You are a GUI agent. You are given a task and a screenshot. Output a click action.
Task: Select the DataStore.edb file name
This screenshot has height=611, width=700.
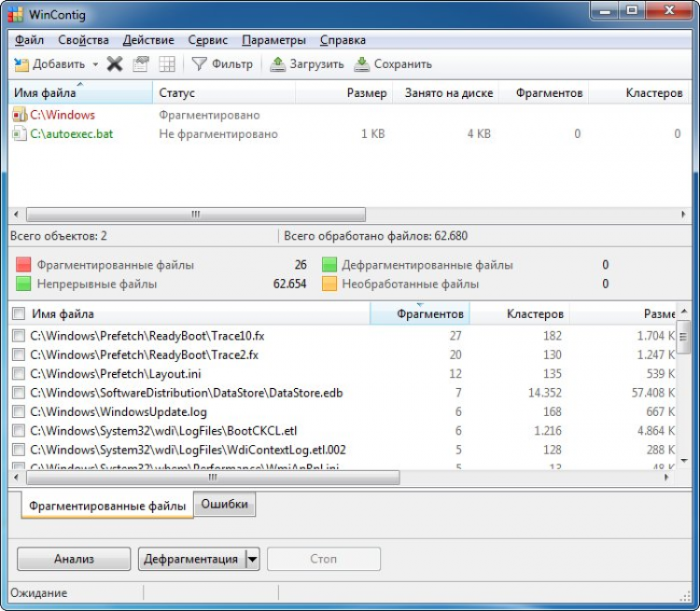tap(186, 393)
